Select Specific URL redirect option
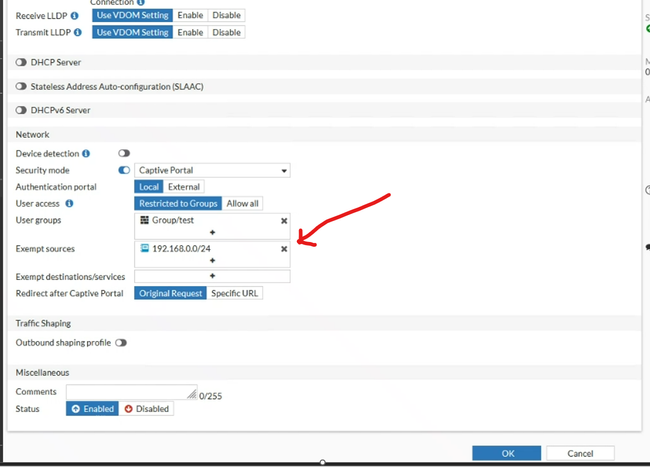The image size is (650, 467). coord(234,293)
